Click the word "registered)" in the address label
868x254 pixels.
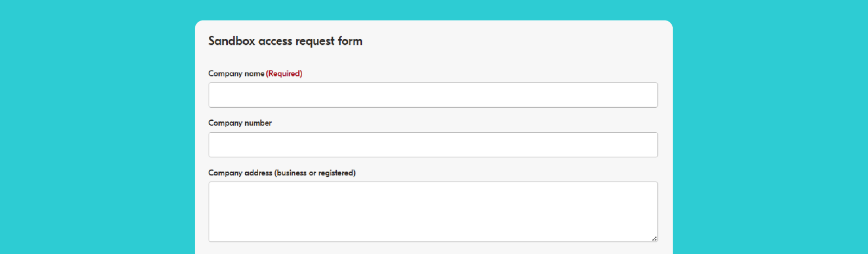[x=337, y=173]
